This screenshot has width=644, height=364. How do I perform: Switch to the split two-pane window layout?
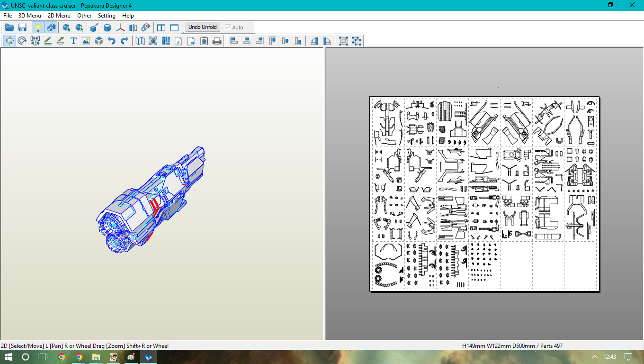(161, 27)
